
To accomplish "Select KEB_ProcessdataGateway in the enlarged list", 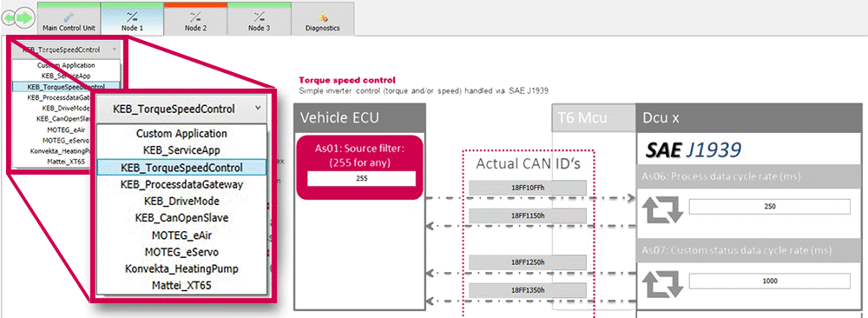I will coord(181,184).
